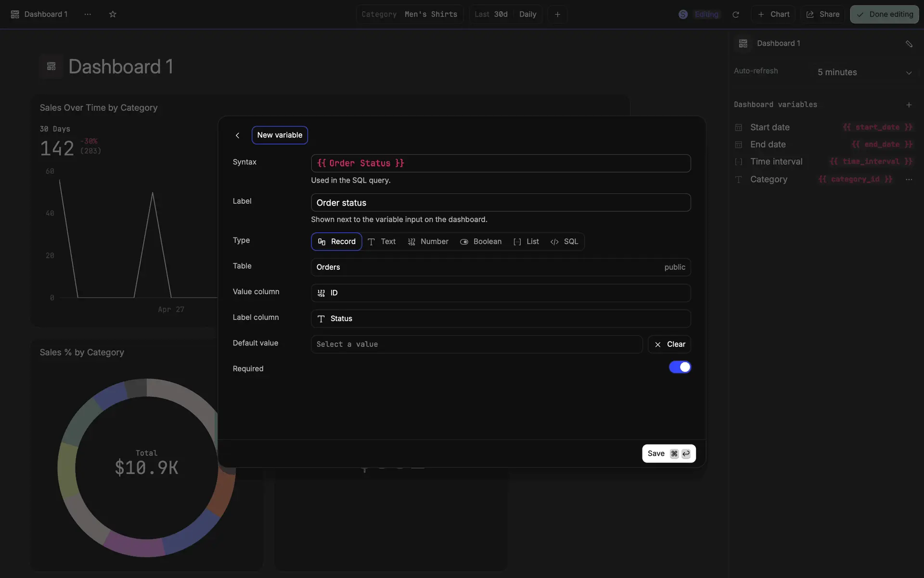Screen dimensions: 924x578
Task: Clear the default value
Action: click(x=669, y=344)
